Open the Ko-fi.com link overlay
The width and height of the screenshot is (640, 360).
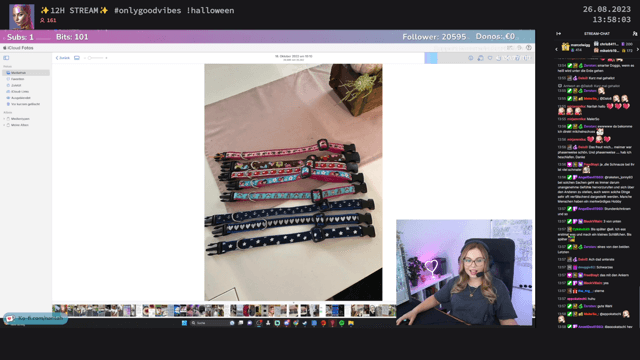click(x=35, y=318)
